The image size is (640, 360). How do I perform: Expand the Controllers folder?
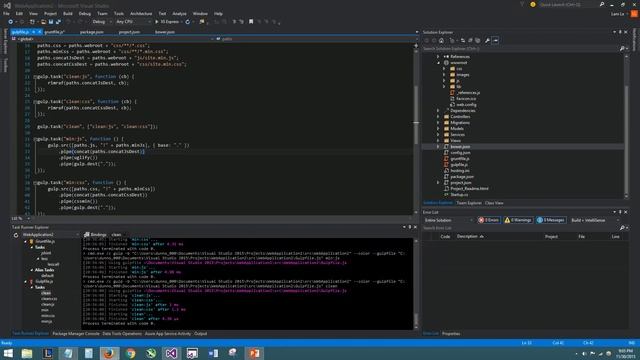(x=438, y=117)
